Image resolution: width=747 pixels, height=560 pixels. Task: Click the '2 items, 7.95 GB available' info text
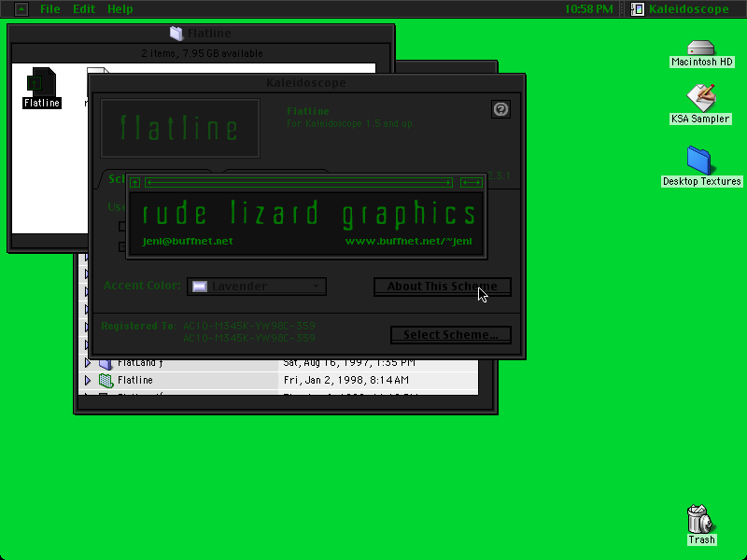pyautogui.click(x=202, y=53)
